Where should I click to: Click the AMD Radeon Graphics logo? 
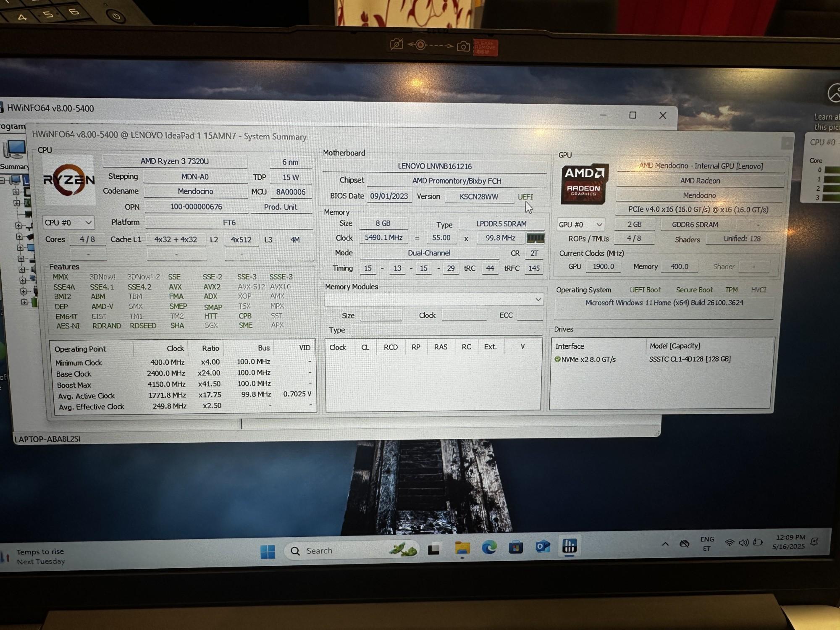click(x=584, y=184)
